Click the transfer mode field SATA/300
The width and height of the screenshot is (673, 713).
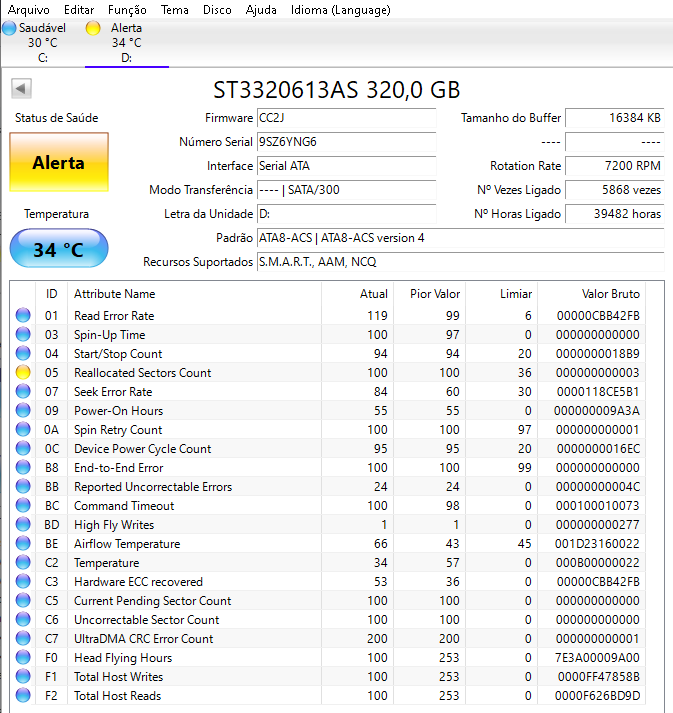pyautogui.click(x=347, y=190)
